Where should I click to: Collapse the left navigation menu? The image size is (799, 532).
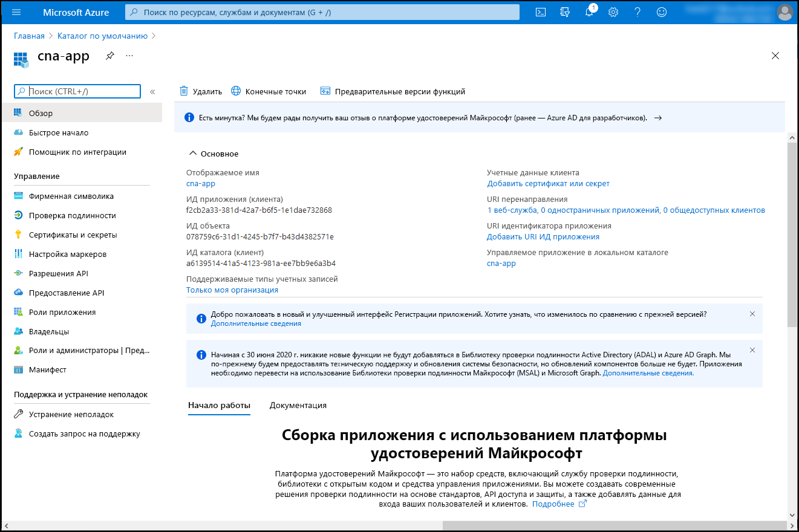(152, 92)
